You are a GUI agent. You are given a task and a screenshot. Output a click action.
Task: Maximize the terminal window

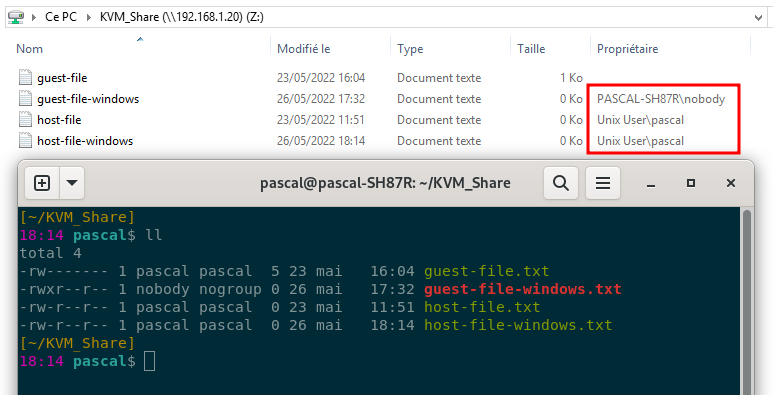(x=691, y=183)
